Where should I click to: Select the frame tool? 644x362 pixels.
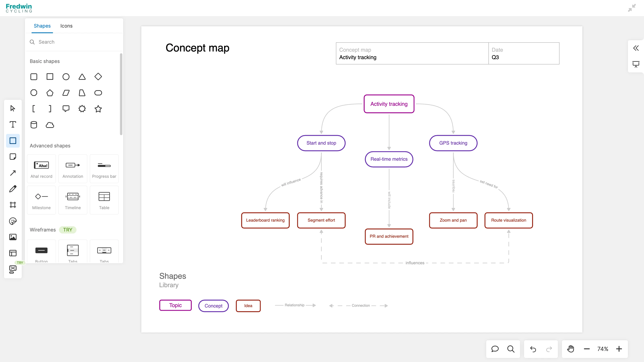[13, 205]
